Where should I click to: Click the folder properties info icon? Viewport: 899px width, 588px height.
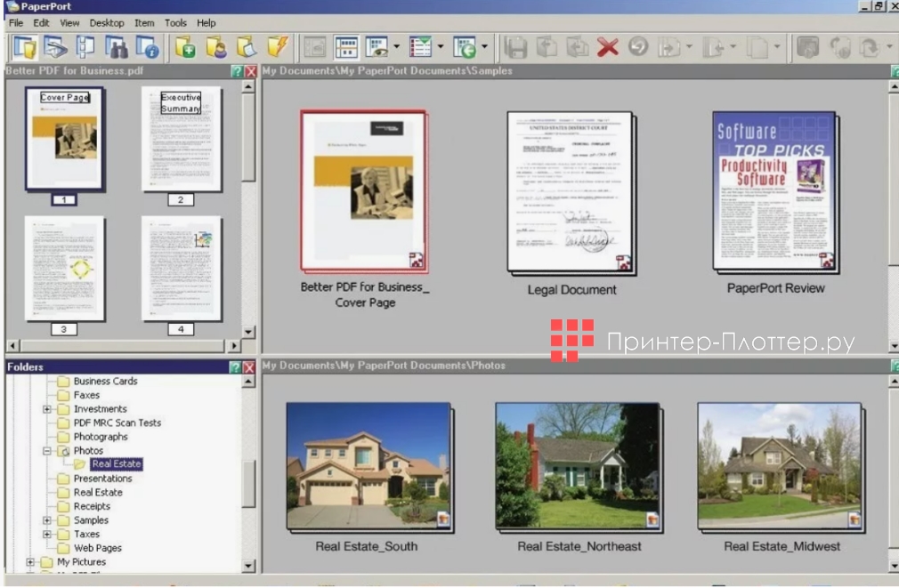coord(146,46)
